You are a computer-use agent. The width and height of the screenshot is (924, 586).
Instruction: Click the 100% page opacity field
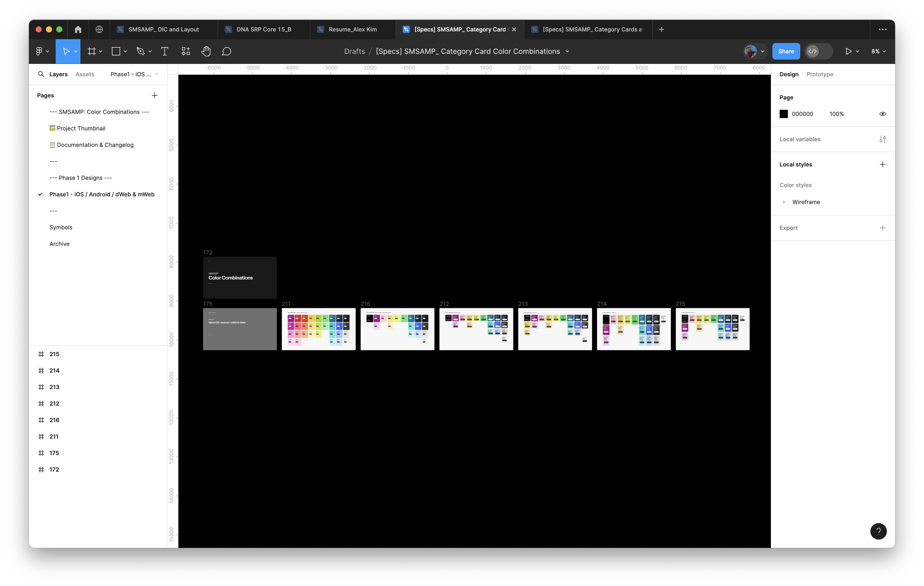(837, 114)
